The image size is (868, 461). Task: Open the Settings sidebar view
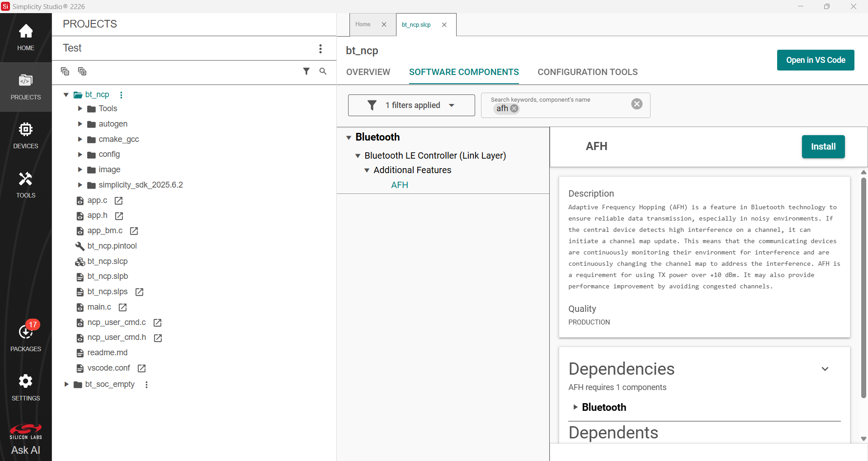point(26,387)
